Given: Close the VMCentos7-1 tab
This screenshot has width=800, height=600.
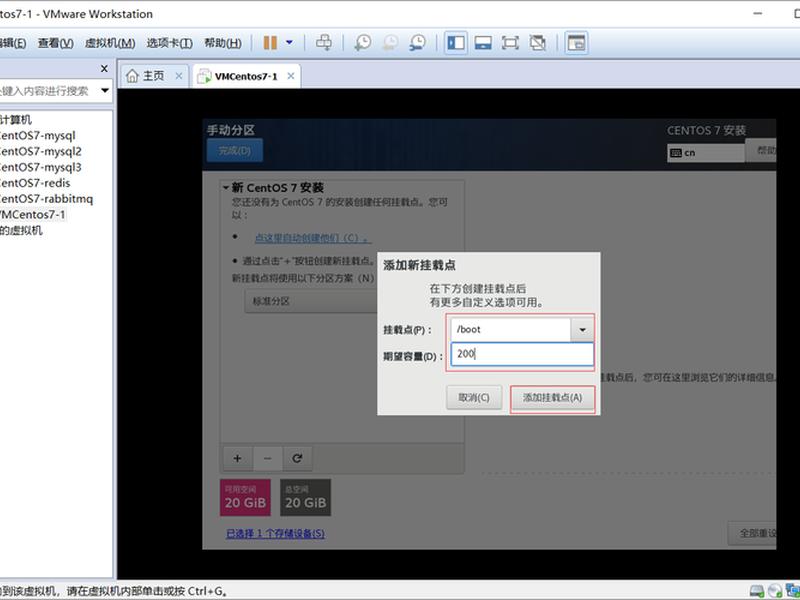Looking at the screenshot, I should click(x=290, y=76).
